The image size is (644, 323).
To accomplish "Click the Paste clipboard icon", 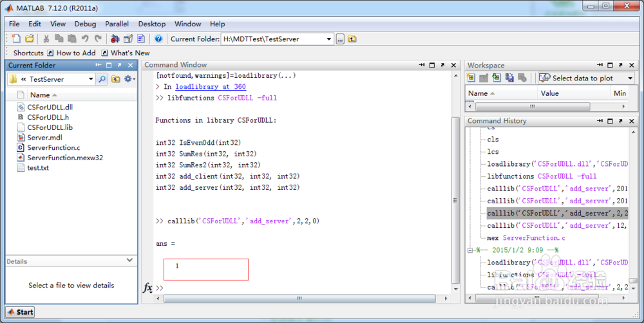I will (x=72, y=39).
